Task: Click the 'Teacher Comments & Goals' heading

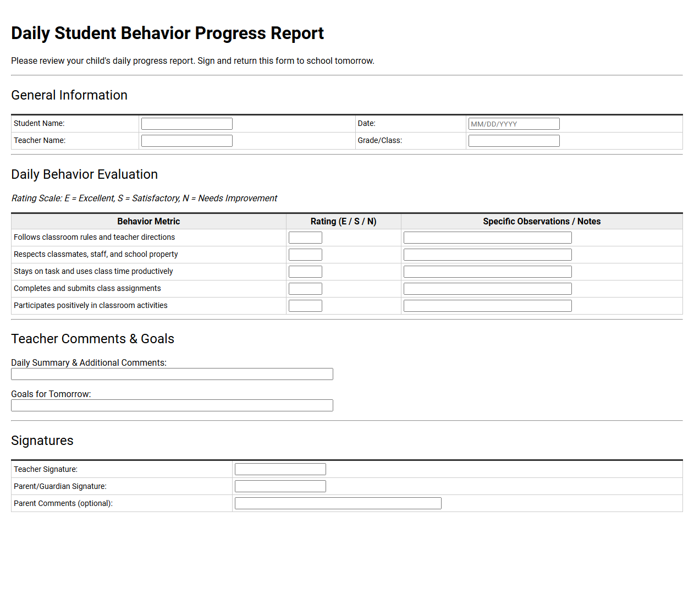Action: (92, 339)
